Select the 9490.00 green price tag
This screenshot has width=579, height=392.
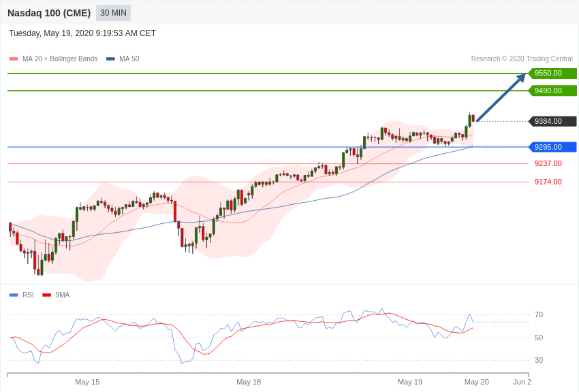552,91
